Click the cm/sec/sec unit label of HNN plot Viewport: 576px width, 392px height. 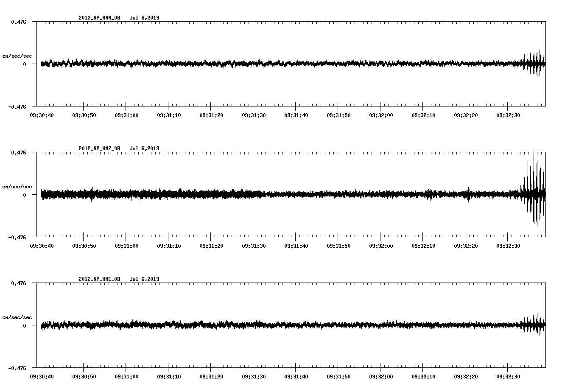17,56
